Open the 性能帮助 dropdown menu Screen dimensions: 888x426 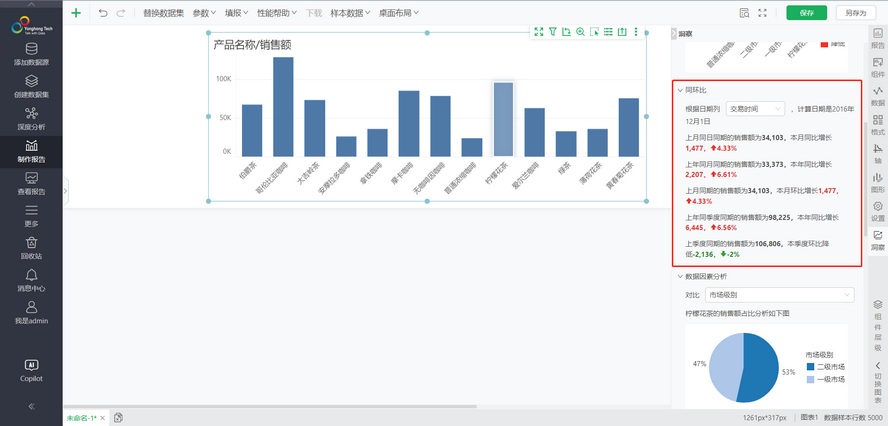[278, 13]
